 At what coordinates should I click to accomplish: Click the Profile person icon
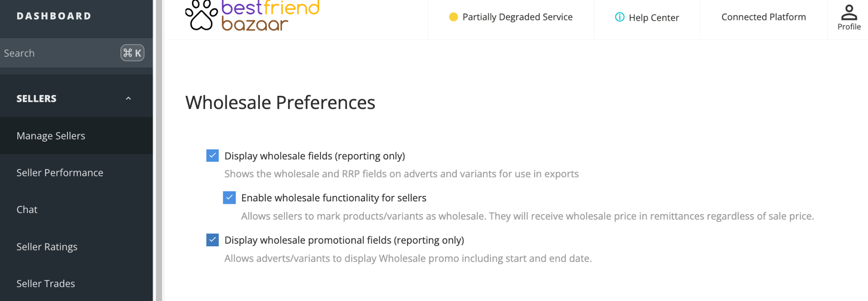[x=849, y=12]
